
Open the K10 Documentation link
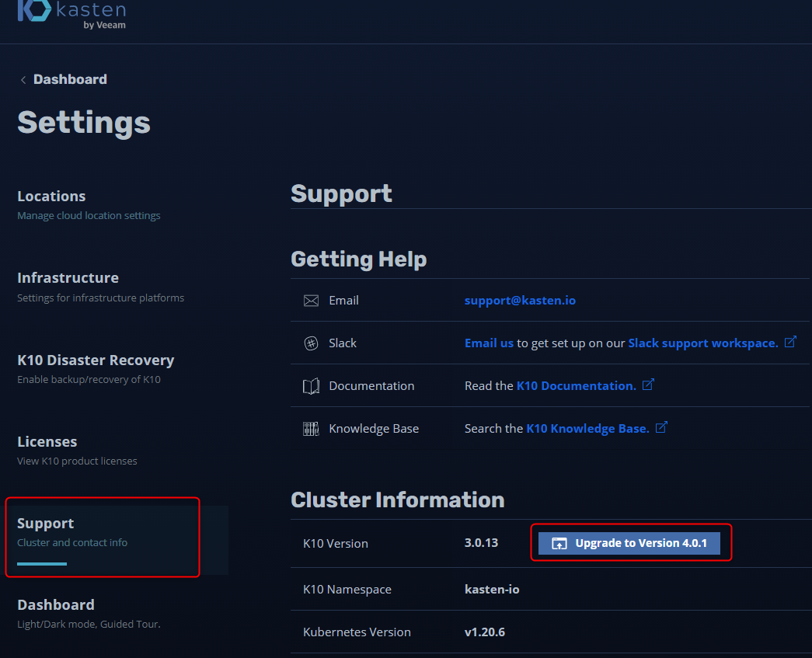576,386
